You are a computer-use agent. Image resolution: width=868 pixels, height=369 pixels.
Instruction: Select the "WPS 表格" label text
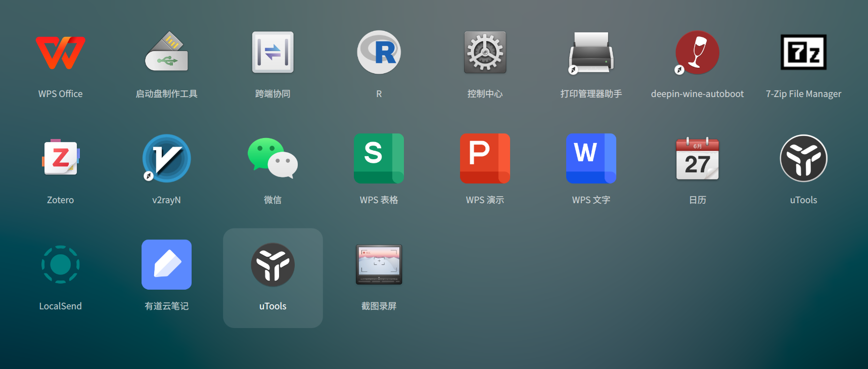click(x=379, y=200)
